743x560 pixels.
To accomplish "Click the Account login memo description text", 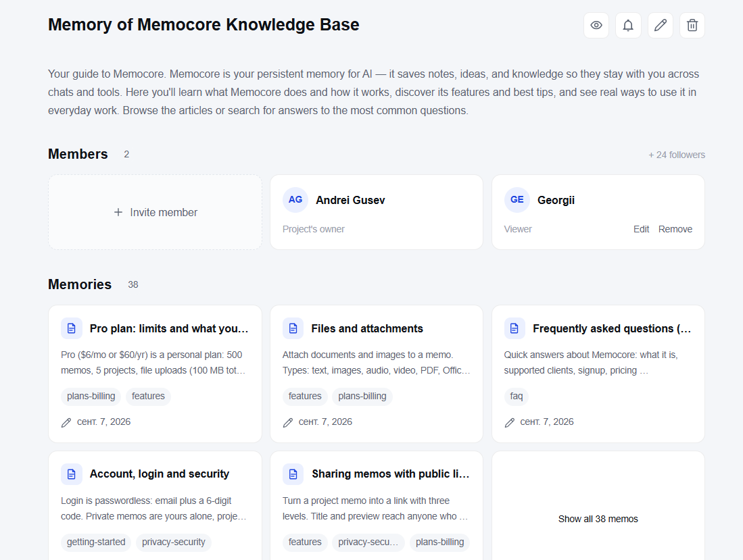I will 153,509.
